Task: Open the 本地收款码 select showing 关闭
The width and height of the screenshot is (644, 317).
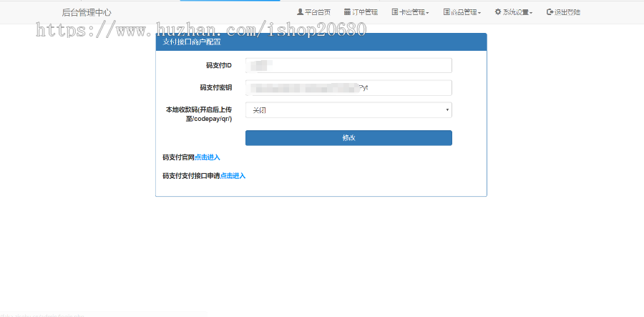Action: [x=348, y=109]
